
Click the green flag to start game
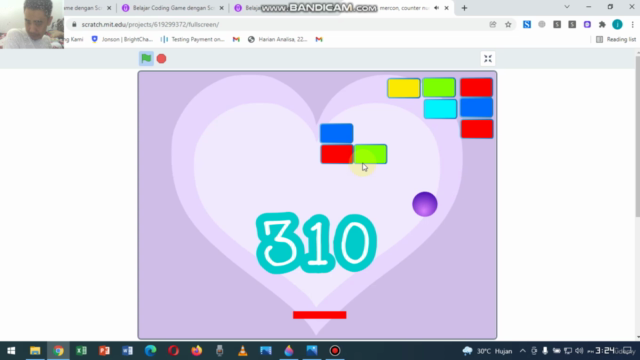coord(146,58)
